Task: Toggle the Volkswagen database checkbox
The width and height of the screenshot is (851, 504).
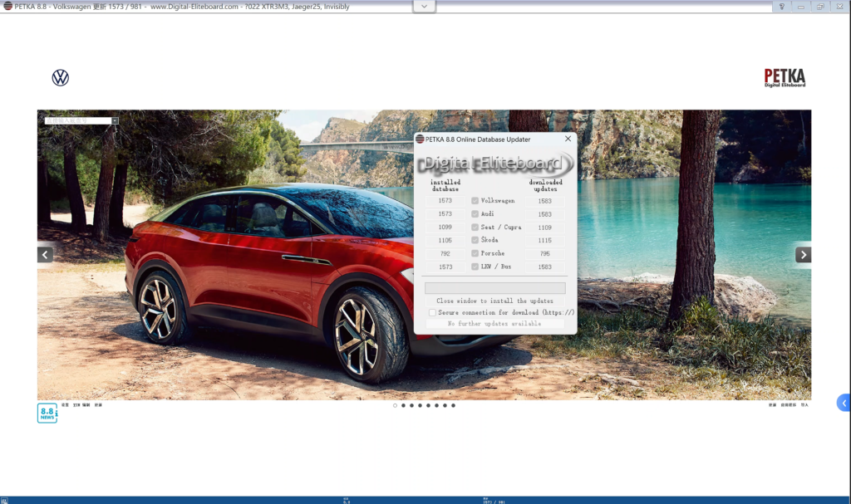Action: tap(475, 201)
